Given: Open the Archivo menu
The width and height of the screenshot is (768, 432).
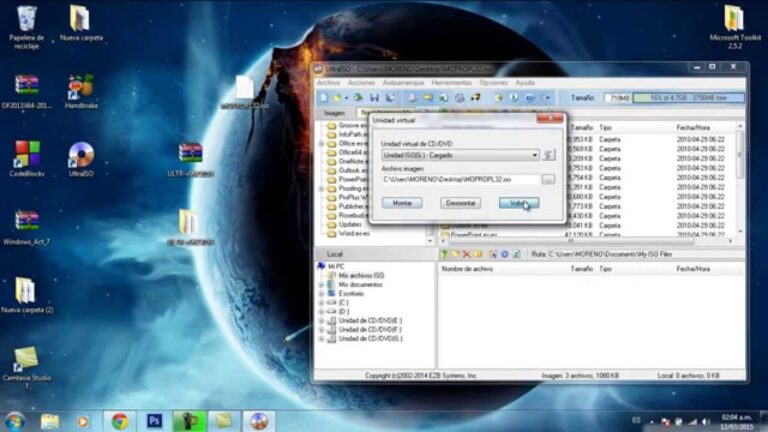Looking at the screenshot, I should (x=328, y=83).
